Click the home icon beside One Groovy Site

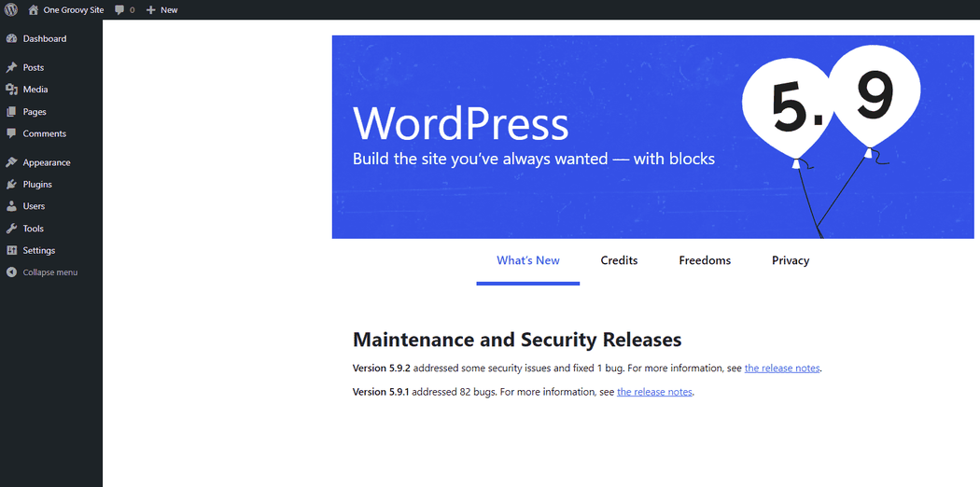tap(33, 9)
